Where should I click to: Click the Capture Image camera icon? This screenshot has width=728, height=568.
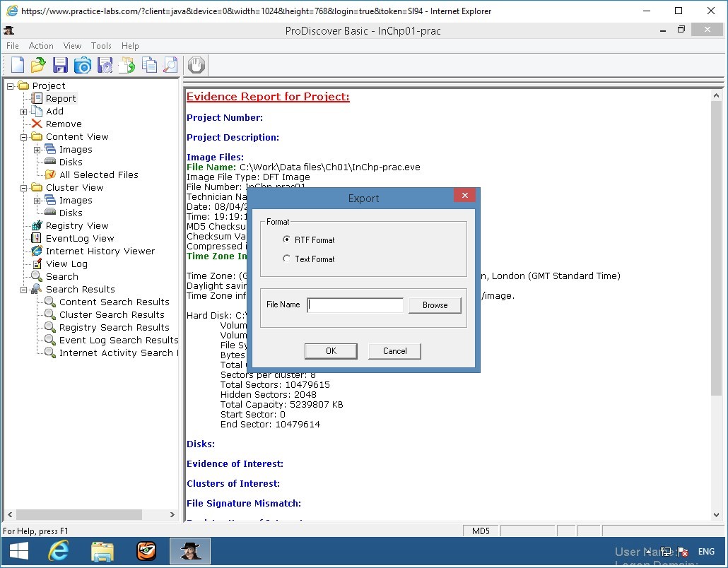(83, 65)
